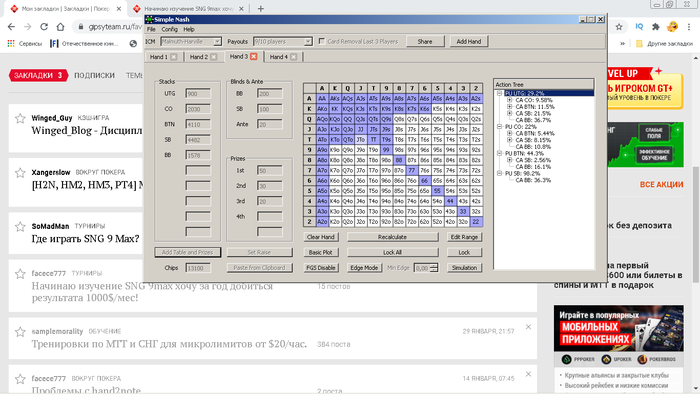Image resolution: width=700 pixels, height=394 pixels.
Task: Open the browser home page icon
Action: tap(60, 27)
